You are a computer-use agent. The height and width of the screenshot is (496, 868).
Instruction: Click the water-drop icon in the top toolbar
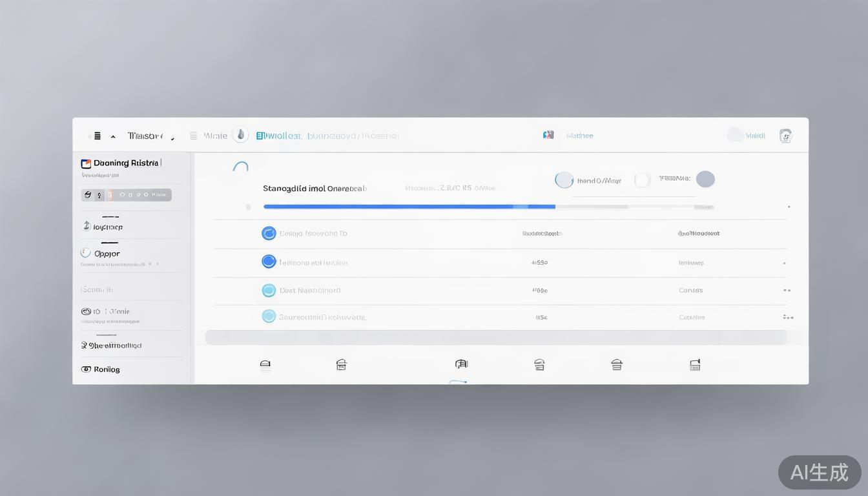click(x=240, y=135)
